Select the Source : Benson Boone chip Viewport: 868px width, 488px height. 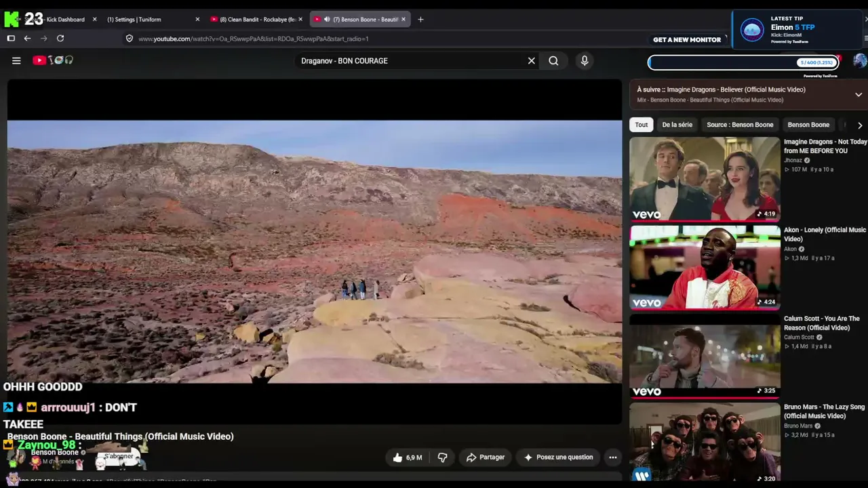pyautogui.click(x=740, y=125)
